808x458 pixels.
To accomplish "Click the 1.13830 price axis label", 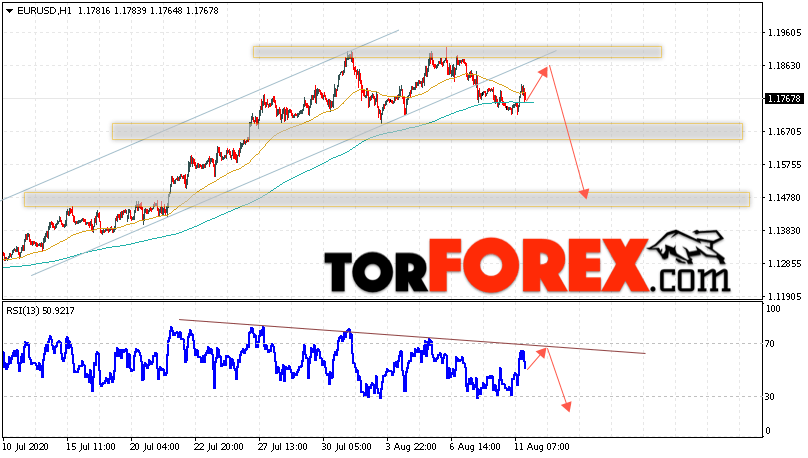I will pyautogui.click(x=784, y=231).
